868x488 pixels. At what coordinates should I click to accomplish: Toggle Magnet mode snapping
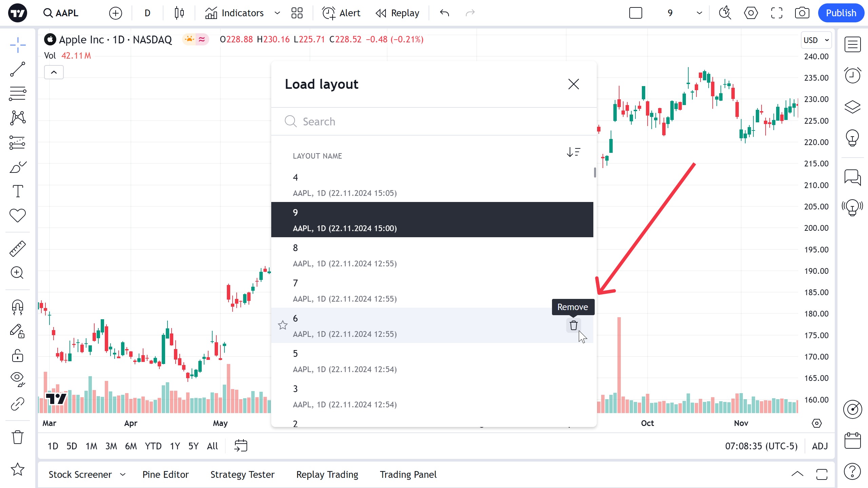[x=17, y=307]
